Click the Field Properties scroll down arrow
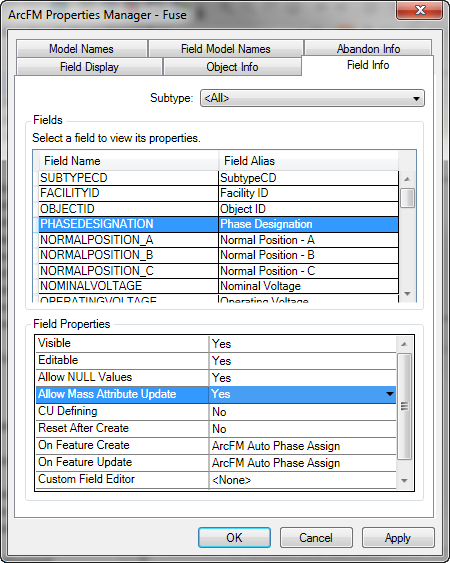 coord(404,480)
